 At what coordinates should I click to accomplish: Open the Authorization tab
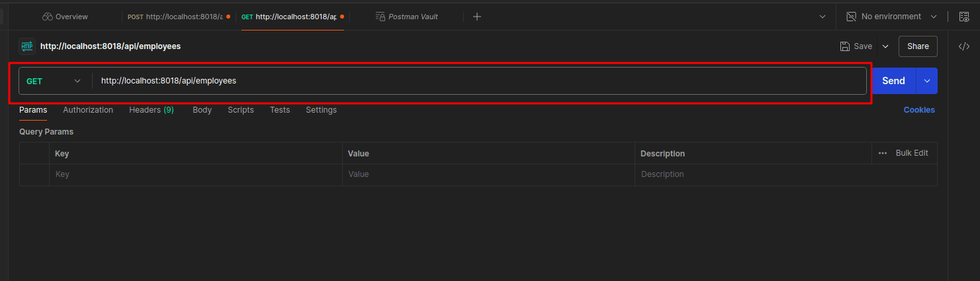88,110
